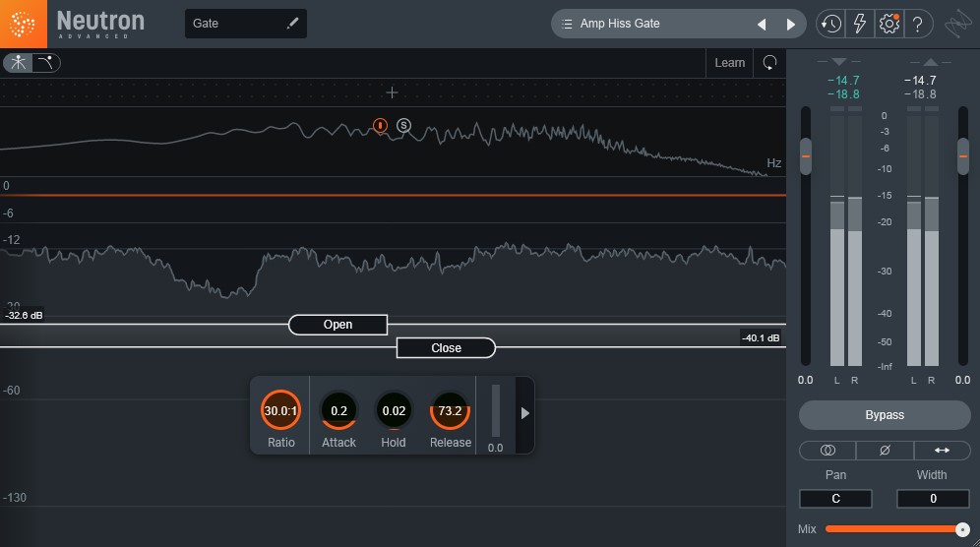Click the input peak reading -14.7 in green
Viewport: 980px width, 547px height.
click(843, 81)
